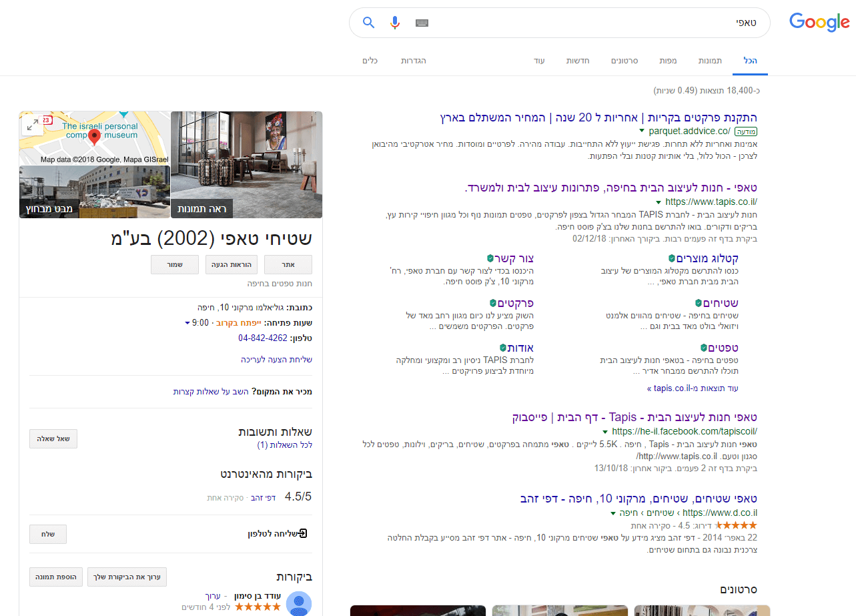Open the צור קשר sitelink
This screenshot has height=616, width=856.
(514, 258)
